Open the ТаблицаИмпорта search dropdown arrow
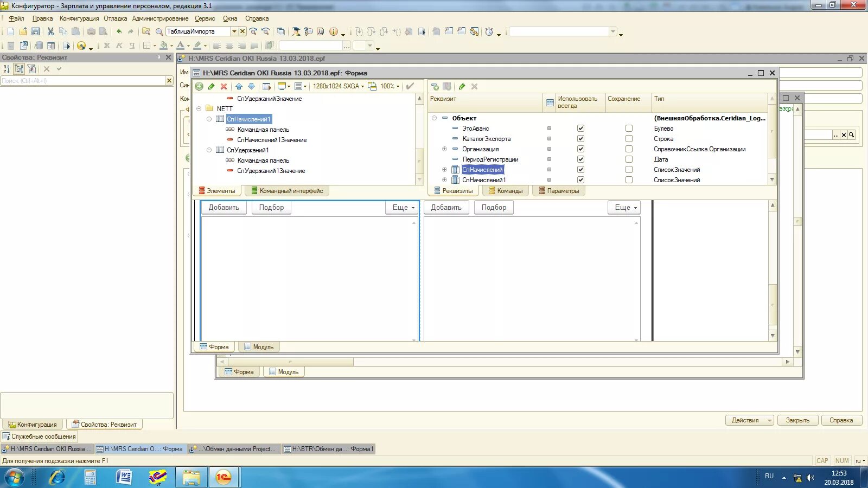 (x=234, y=31)
